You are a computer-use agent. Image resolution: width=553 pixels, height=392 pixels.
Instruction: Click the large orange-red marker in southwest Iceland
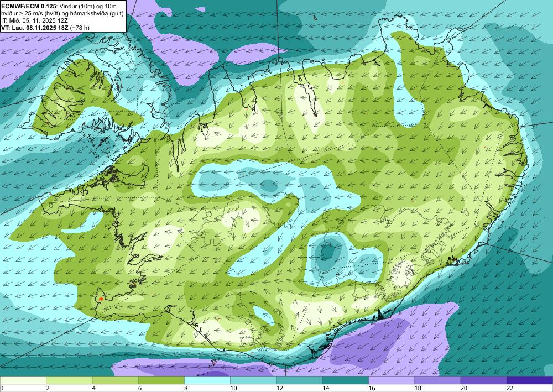tap(101, 299)
